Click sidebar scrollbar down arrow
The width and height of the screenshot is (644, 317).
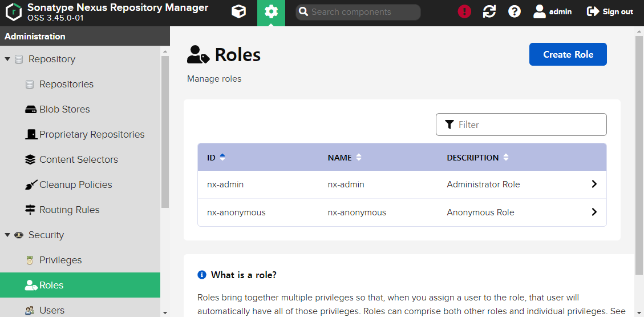[x=165, y=312]
